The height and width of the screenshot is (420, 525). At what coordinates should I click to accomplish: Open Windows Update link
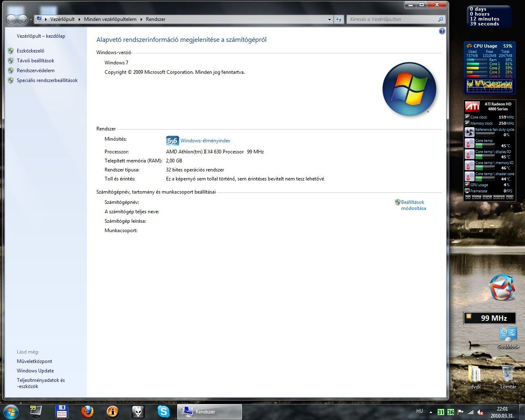35,371
